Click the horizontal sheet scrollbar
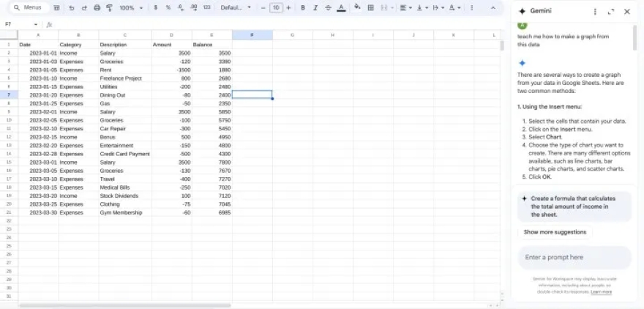The width and height of the screenshot is (644, 309). click(x=124, y=305)
